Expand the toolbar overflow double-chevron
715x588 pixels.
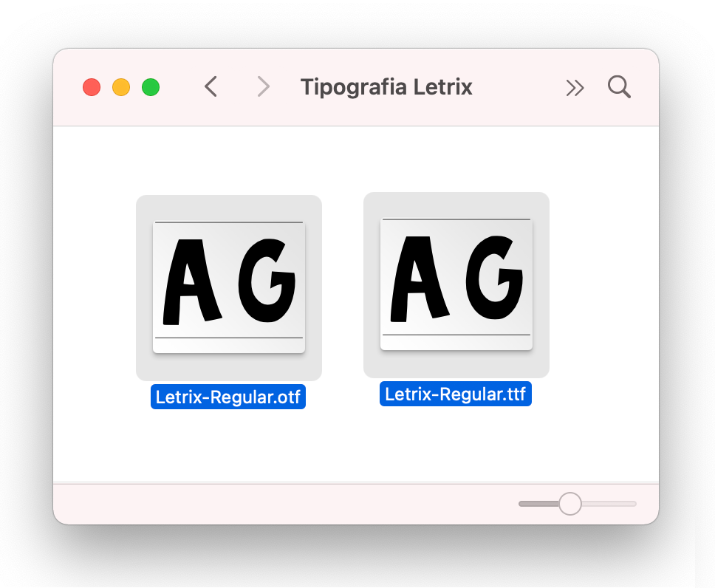(x=575, y=88)
